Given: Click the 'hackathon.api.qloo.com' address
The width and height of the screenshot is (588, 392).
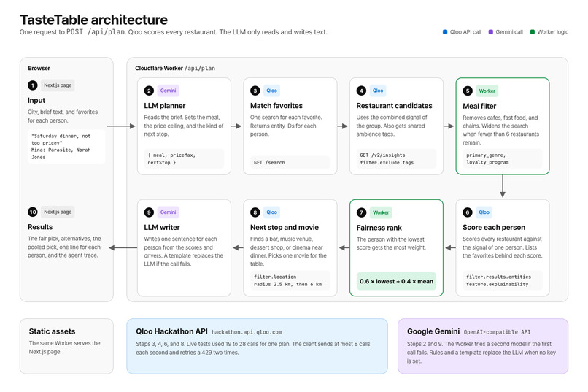Looking at the screenshot, I should [247, 332].
